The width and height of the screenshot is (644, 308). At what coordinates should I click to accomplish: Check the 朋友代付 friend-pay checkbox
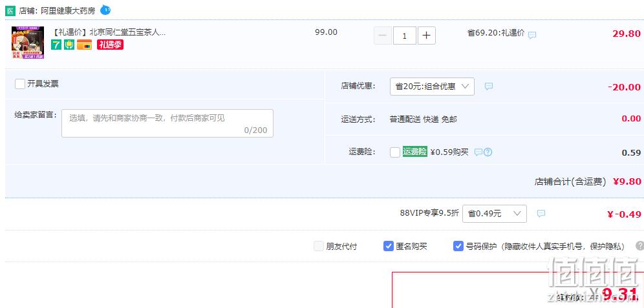point(319,246)
